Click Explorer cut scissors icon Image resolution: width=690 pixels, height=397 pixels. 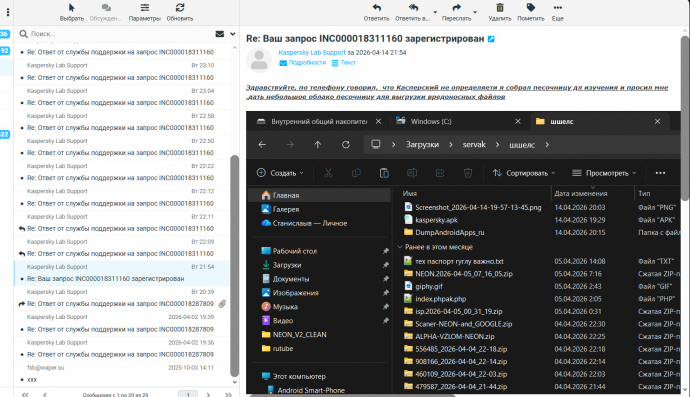click(328, 173)
